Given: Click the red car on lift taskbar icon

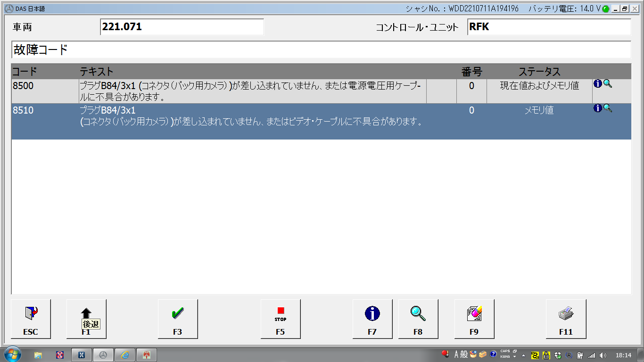Looking at the screenshot, I should 147,354.
